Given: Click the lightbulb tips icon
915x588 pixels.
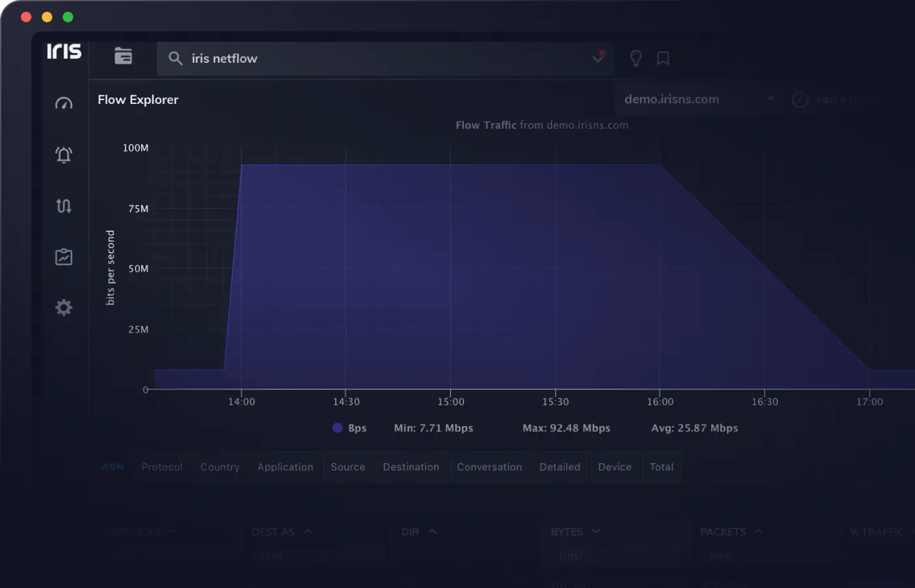Looking at the screenshot, I should (x=635, y=58).
